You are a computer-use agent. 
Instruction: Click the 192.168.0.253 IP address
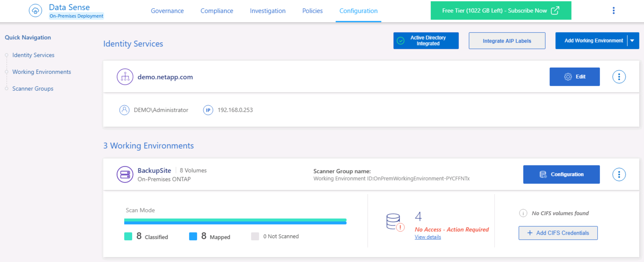[x=235, y=110]
